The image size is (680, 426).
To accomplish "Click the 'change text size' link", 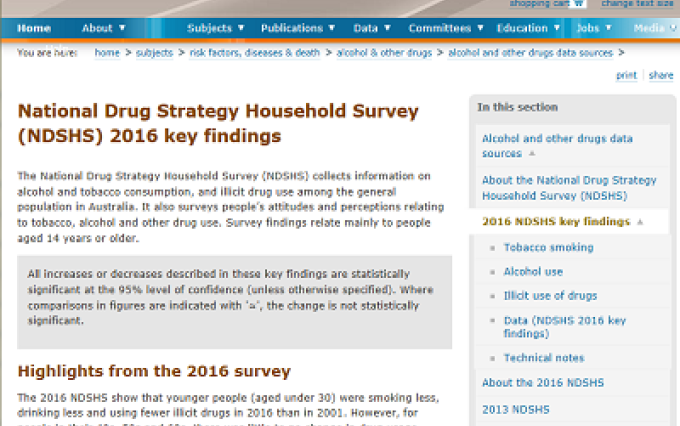I will click(x=639, y=4).
